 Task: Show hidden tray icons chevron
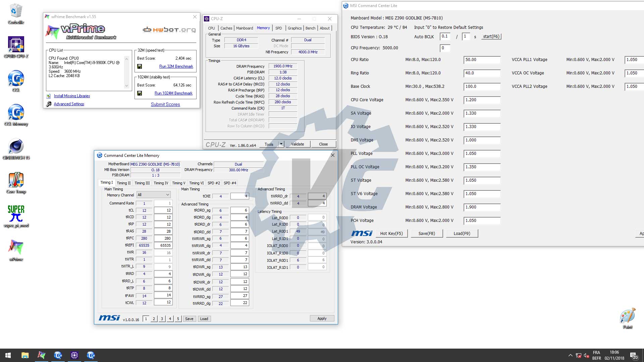point(570,355)
